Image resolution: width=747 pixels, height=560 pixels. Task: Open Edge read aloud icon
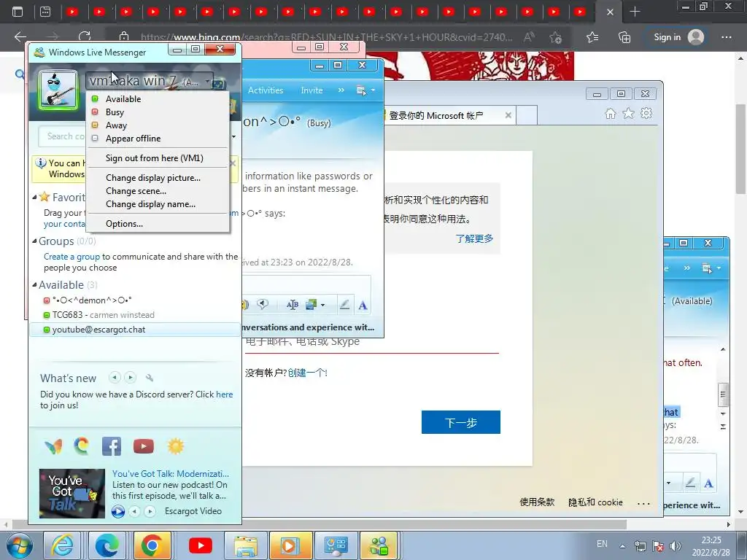(529, 37)
